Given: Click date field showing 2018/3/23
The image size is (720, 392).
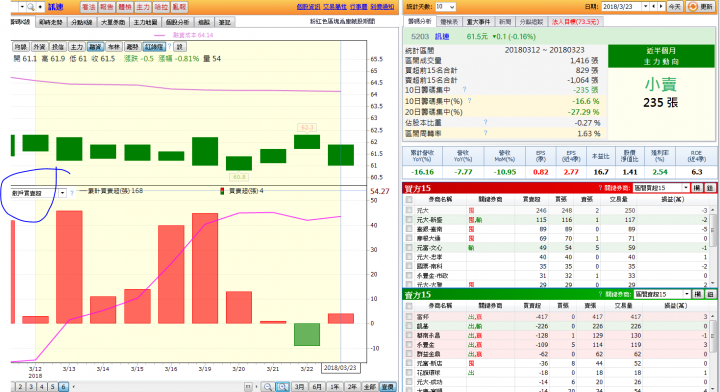Looking at the screenshot, I should tap(621, 6).
